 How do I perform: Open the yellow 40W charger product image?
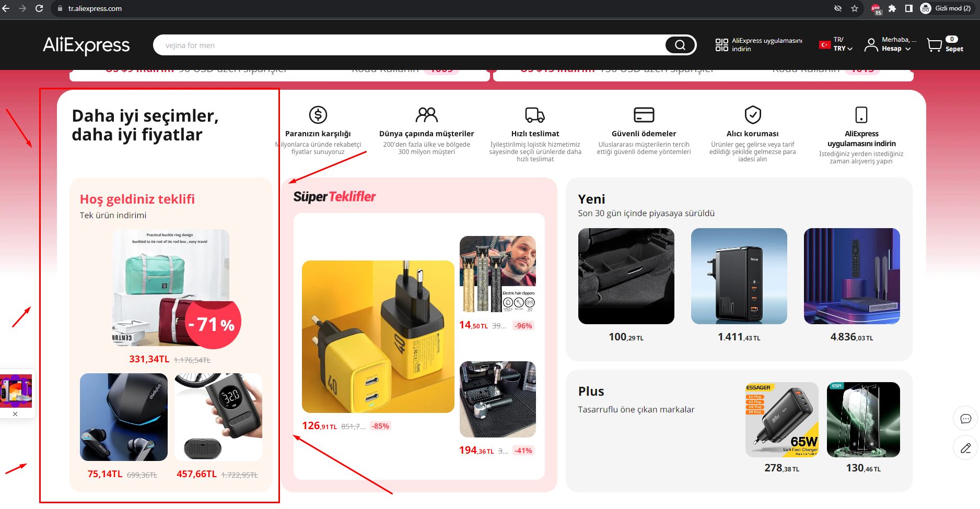(378, 337)
